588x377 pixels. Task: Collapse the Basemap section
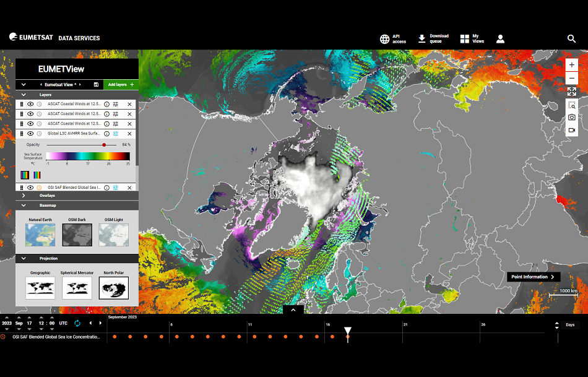coord(24,206)
